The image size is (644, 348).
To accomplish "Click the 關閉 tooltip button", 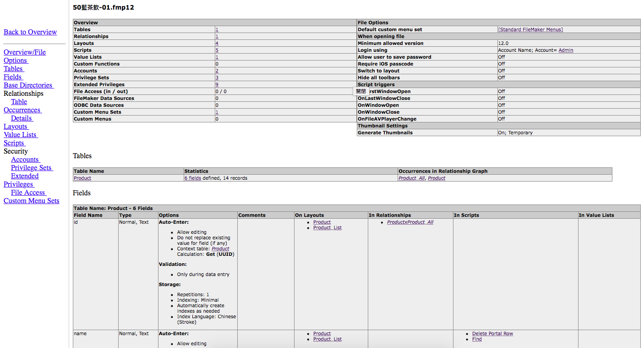I will click(361, 91).
